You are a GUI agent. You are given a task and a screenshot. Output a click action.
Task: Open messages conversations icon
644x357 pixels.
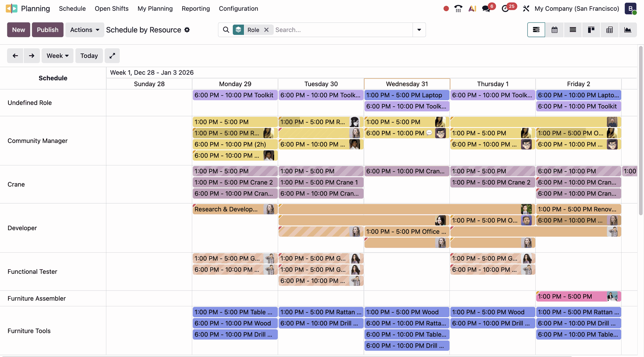486,9
